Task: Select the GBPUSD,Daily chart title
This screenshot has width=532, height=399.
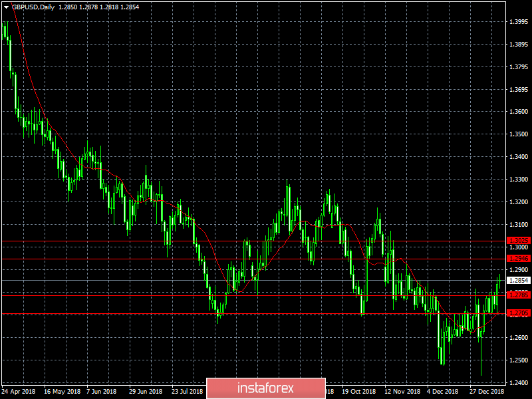Action: point(33,7)
